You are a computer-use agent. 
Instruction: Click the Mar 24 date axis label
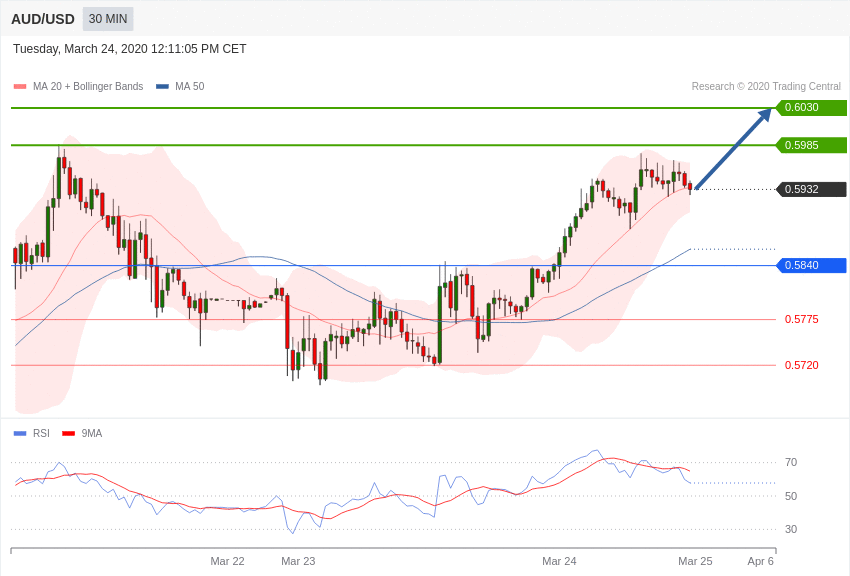559,561
